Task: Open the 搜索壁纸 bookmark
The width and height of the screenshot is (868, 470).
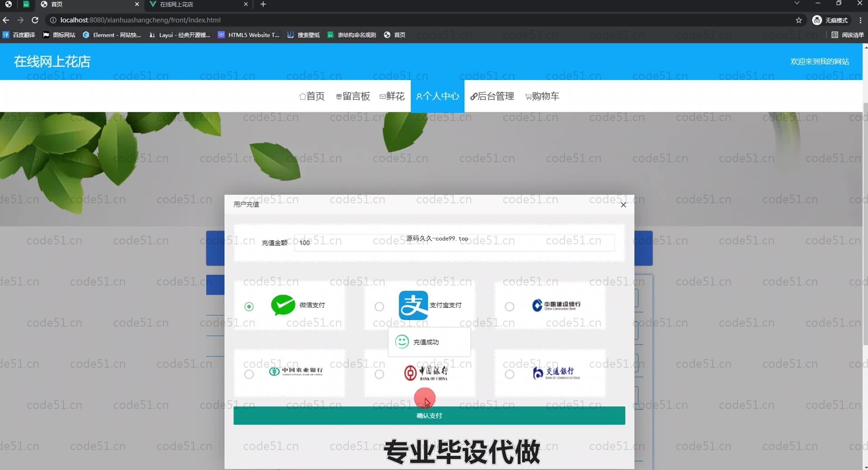Action: click(304, 35)
